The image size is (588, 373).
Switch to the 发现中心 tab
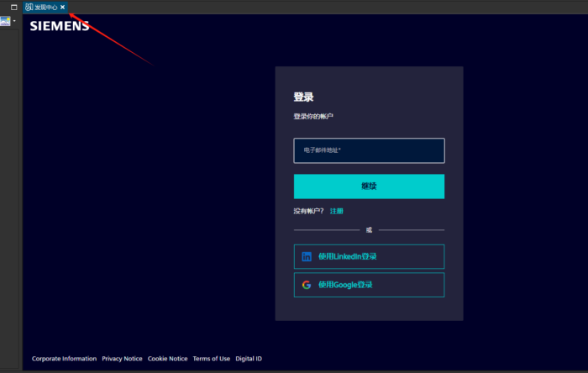point(45,7)
